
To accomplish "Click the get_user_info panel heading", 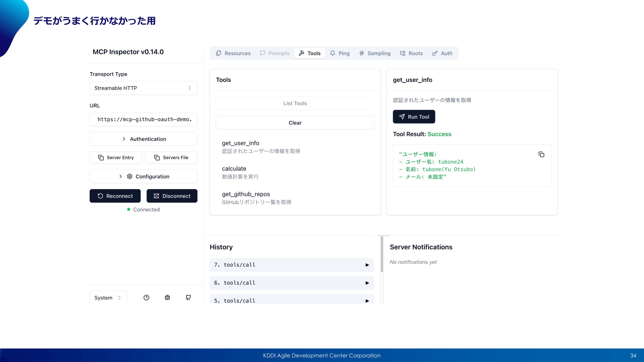I will click(412, 80).
